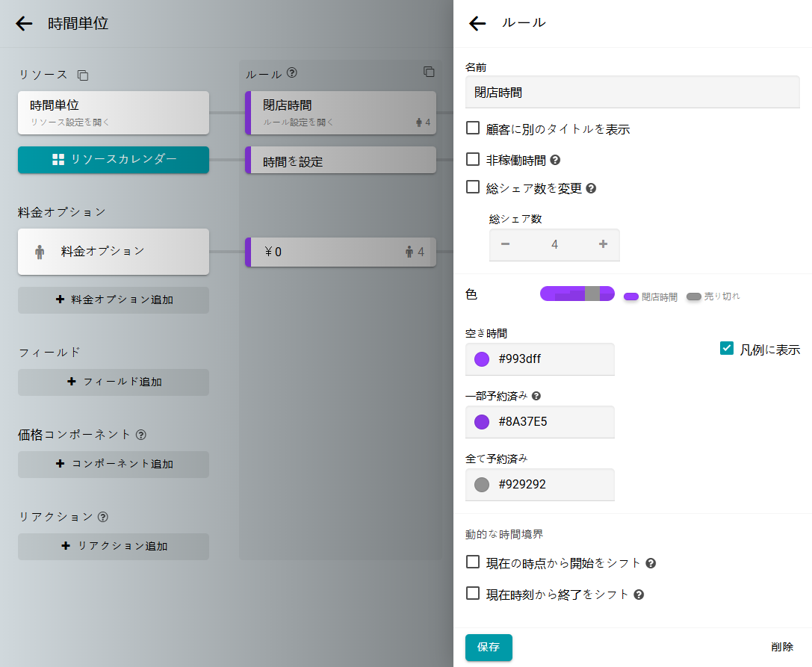Viewport: 812px width, 667px height.
Task: Click the copy icon in the ルール column
Action: 429,72
